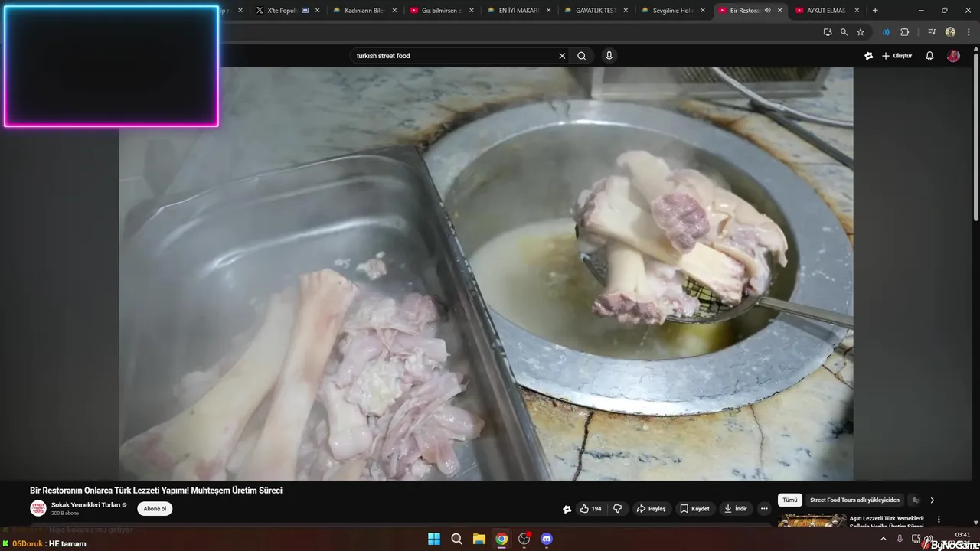This screenshot has height=551, width=980.
Task: Download the video with the İndir button
Action: tap(736, 509)
